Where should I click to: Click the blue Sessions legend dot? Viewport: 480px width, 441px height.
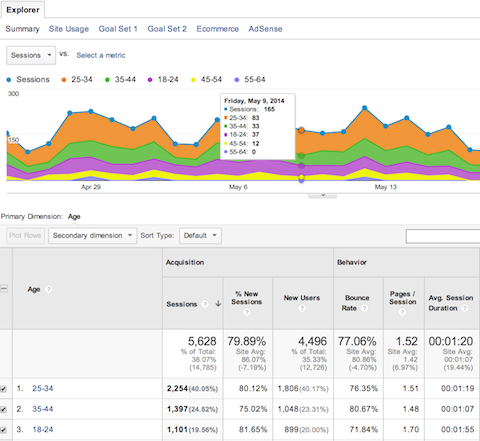(x=9, y=80)
